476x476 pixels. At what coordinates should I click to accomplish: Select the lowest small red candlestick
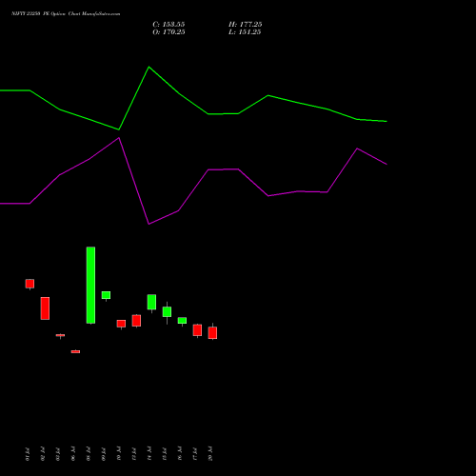point(75,351)
